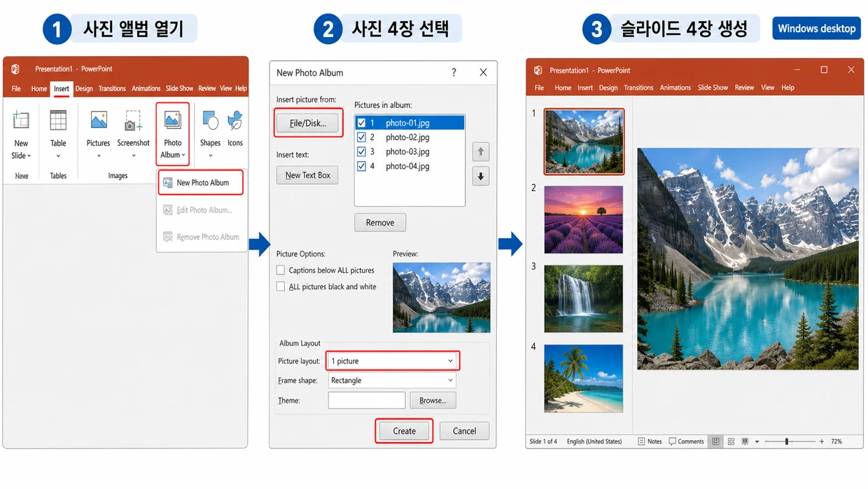This screenshot has height=489, width=868.
Task: Click the Remove button under the pictures list
Action: click(x=380, y=223)
